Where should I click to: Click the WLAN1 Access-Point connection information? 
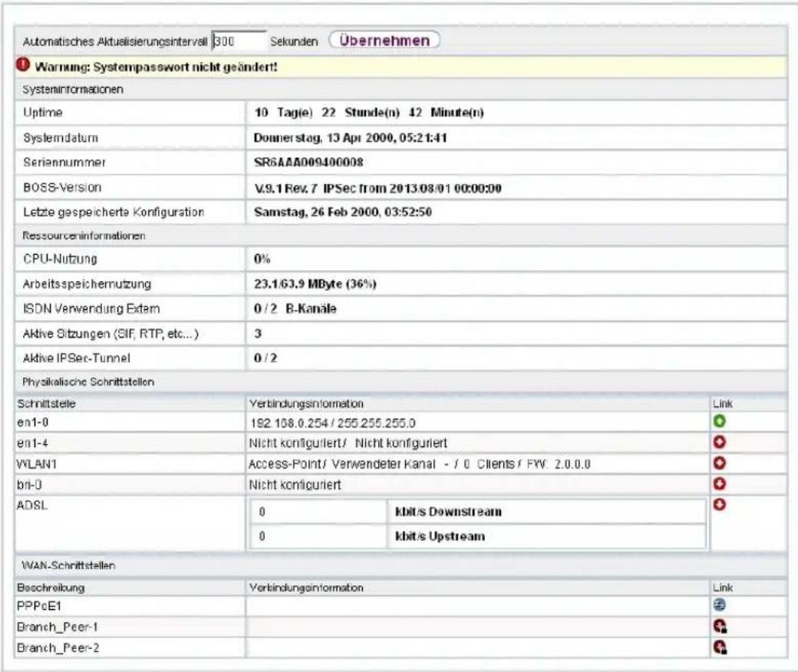(x=420, y=464)
